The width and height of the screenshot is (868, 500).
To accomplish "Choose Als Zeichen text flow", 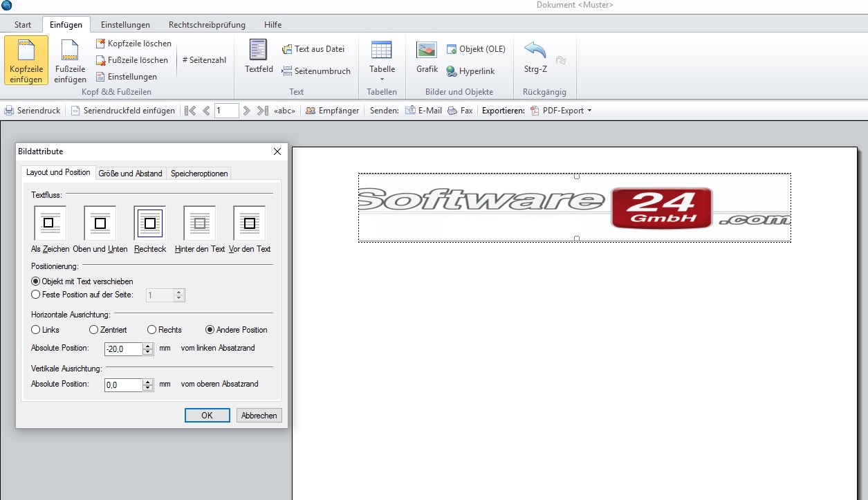I will [50, 223].
